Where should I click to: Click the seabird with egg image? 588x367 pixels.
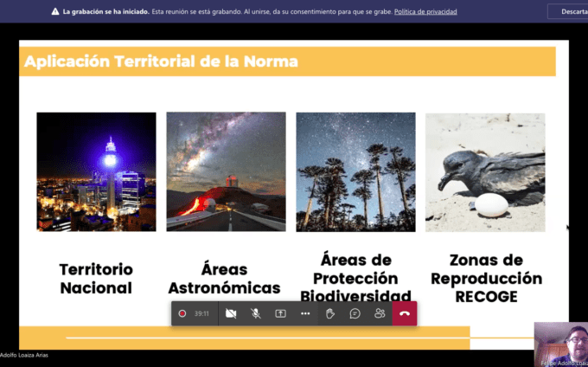[x=485, y=171]
